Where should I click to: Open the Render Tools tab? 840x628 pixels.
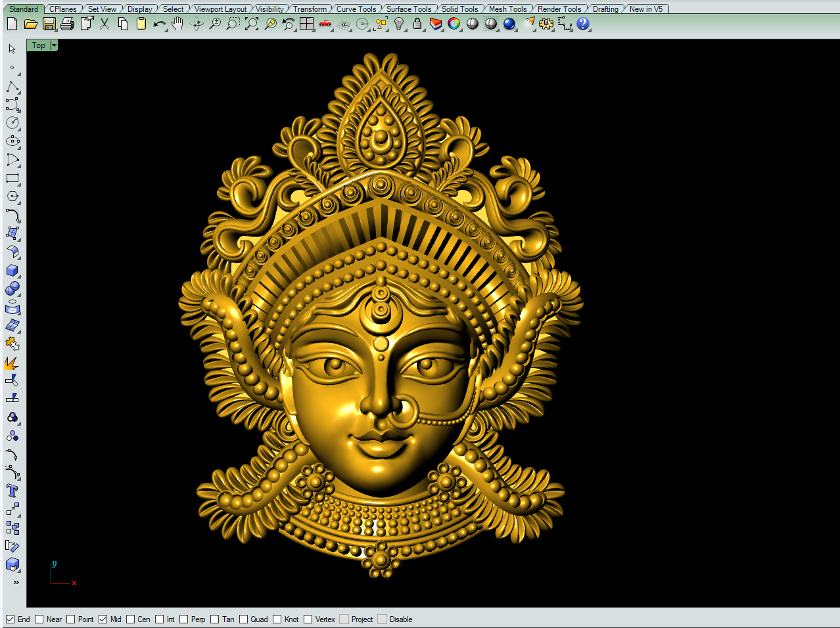pos(559,9)
